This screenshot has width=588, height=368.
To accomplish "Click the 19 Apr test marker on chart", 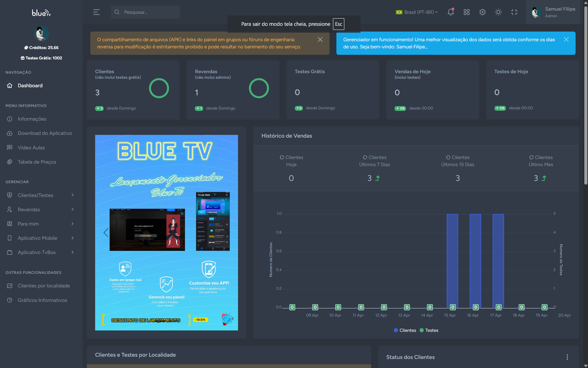I will click(x=544, y=307).
